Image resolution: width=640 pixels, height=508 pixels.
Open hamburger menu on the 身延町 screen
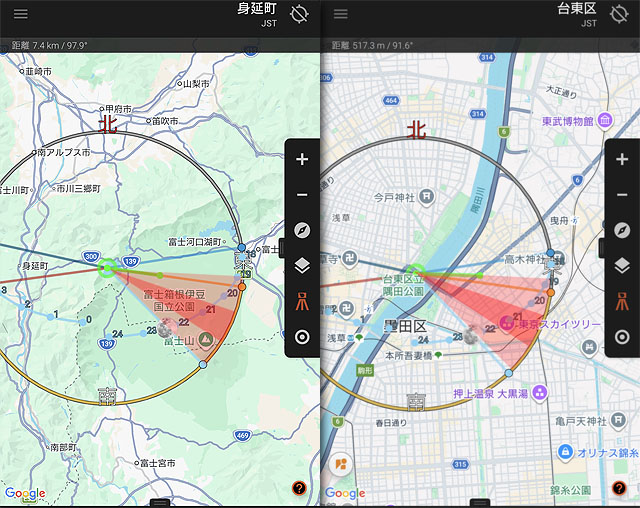[x=21, y=14]
